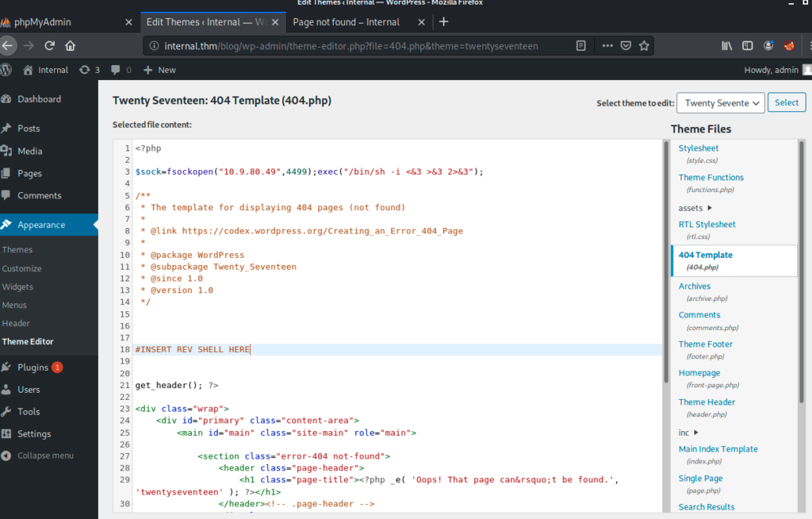Save the page to Pocket icon
812x519 pixels.
tap(626, 45)
